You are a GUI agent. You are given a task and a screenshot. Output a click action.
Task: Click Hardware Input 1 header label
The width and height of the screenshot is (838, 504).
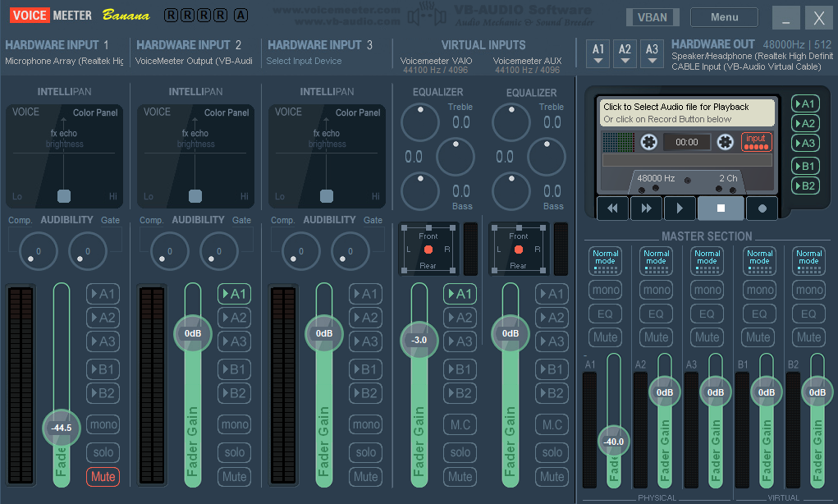click(57, 45)
